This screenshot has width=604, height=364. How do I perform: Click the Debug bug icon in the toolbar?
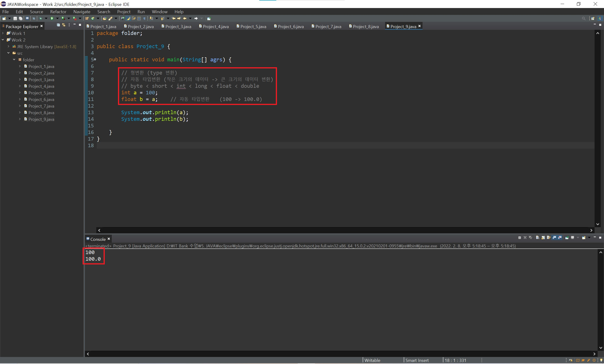[40, 18]
